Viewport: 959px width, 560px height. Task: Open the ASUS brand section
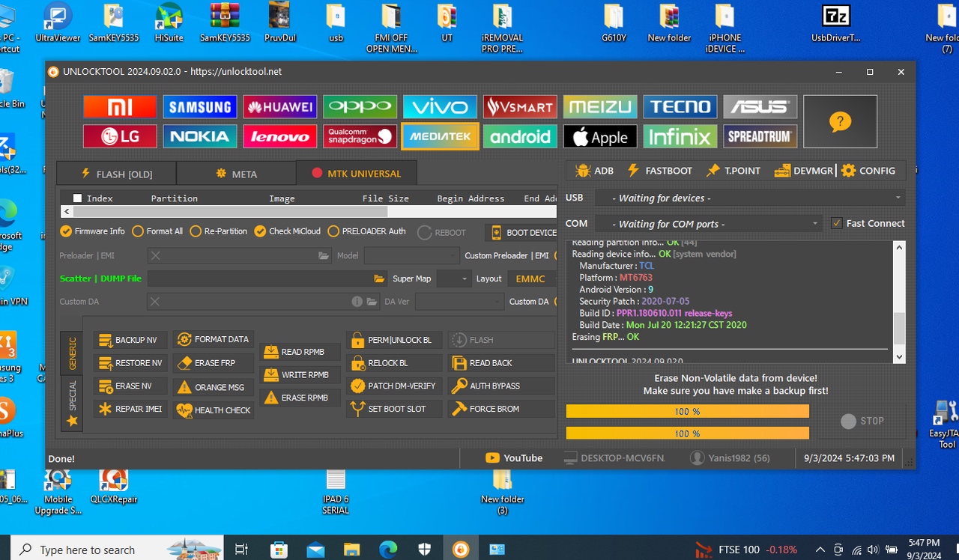(x=760, y=106)
